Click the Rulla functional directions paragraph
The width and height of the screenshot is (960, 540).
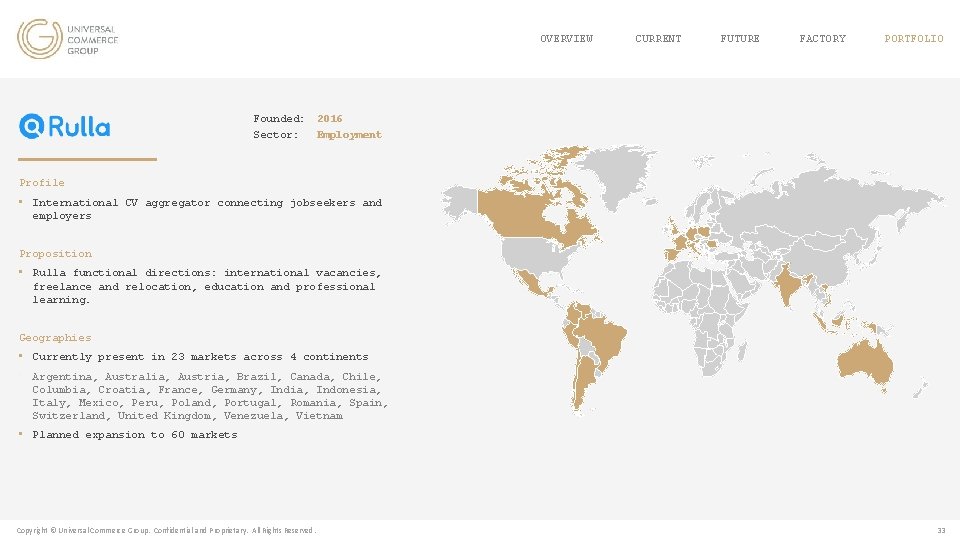[x=207, y=286]
